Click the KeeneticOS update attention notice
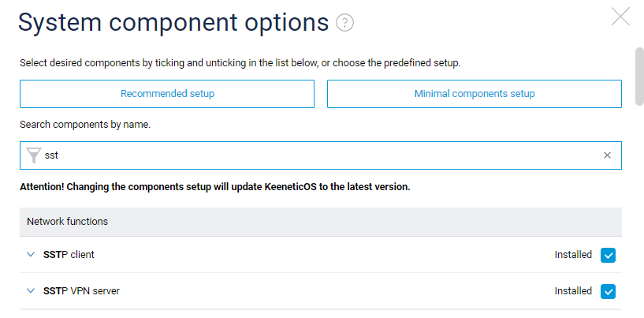Image resolution: width=644 pixels, height=318 pixels. 215,187
